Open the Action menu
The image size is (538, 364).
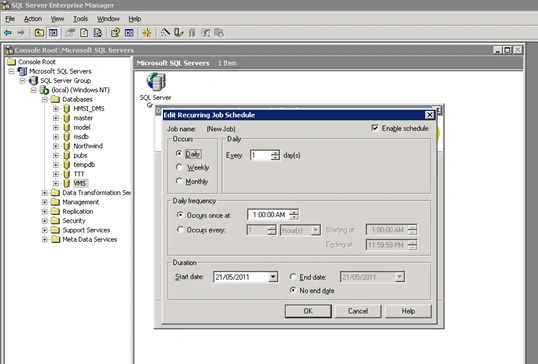point(33,19)
